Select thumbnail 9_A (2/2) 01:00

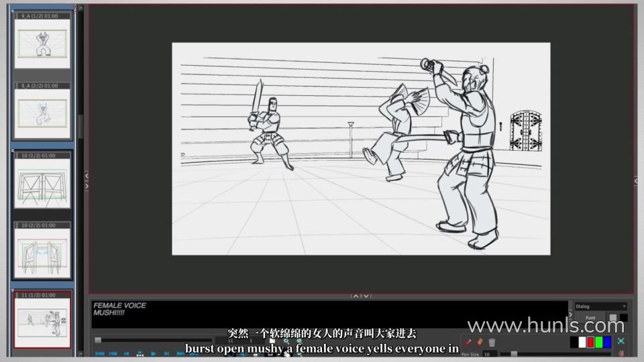(x=42, y=111)
